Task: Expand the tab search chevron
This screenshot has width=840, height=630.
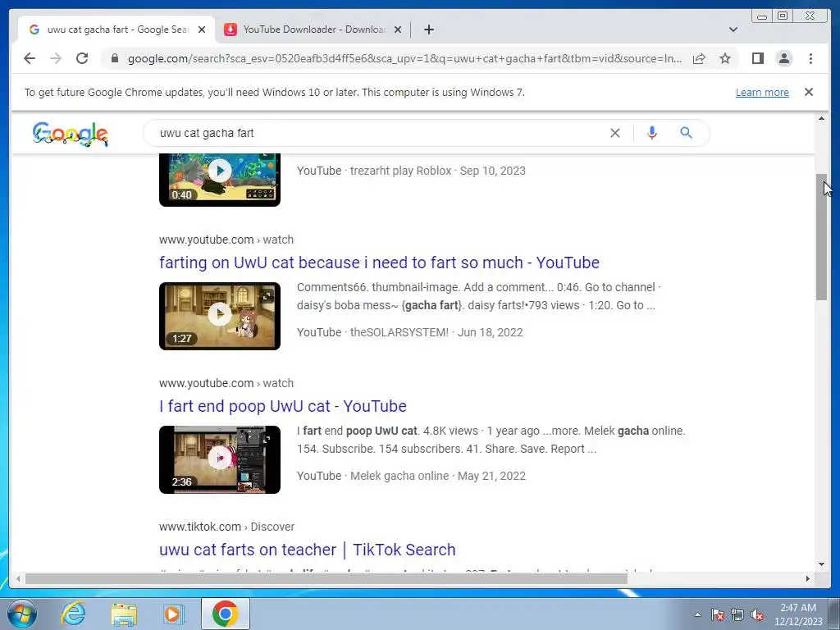Action: pyautogui.click(x=733, y=30)
